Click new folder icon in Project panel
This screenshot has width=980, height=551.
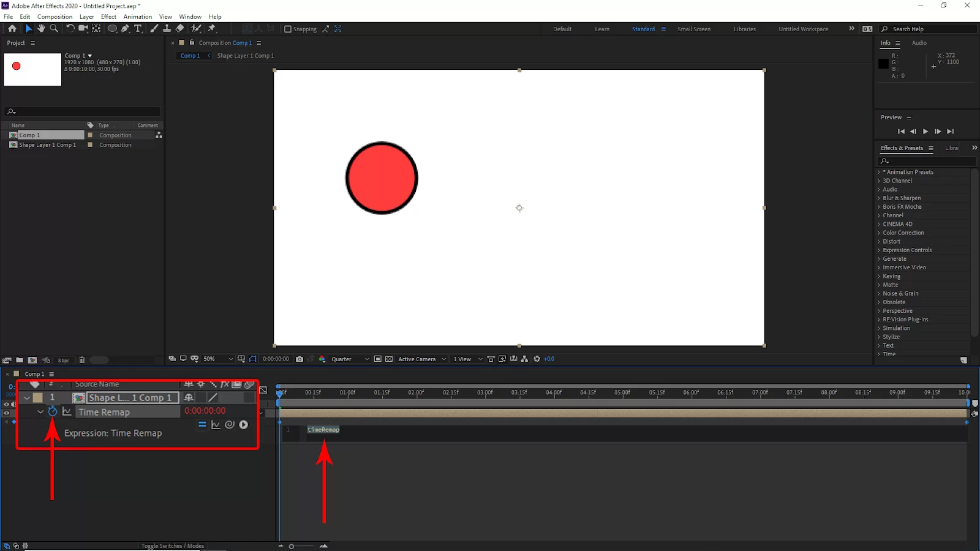click(20, 360)
